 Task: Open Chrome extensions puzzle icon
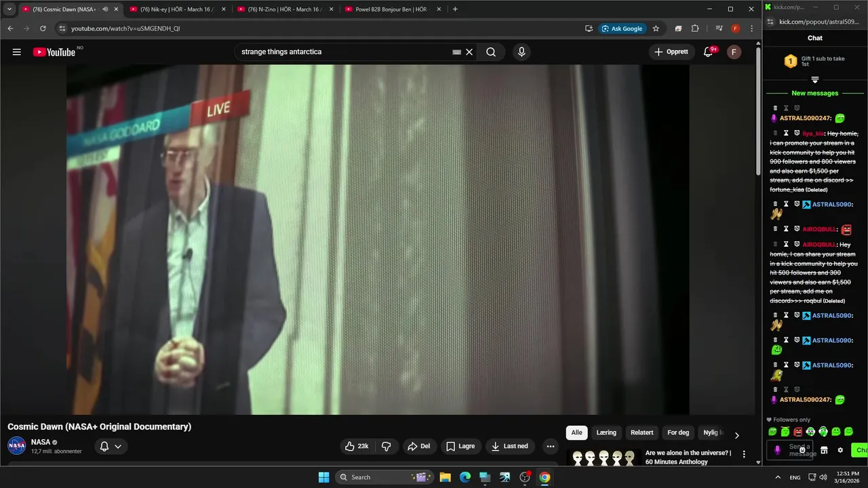(695, 28)
